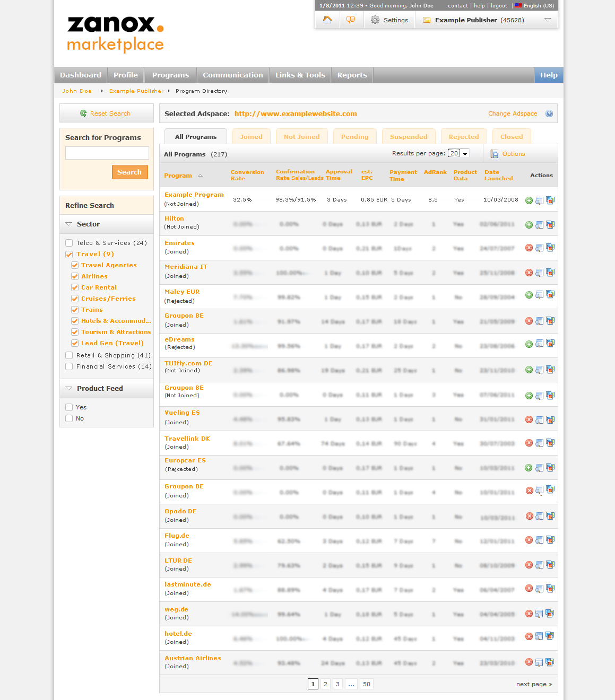
Task: Click the logout link
Action: point(499,6)
